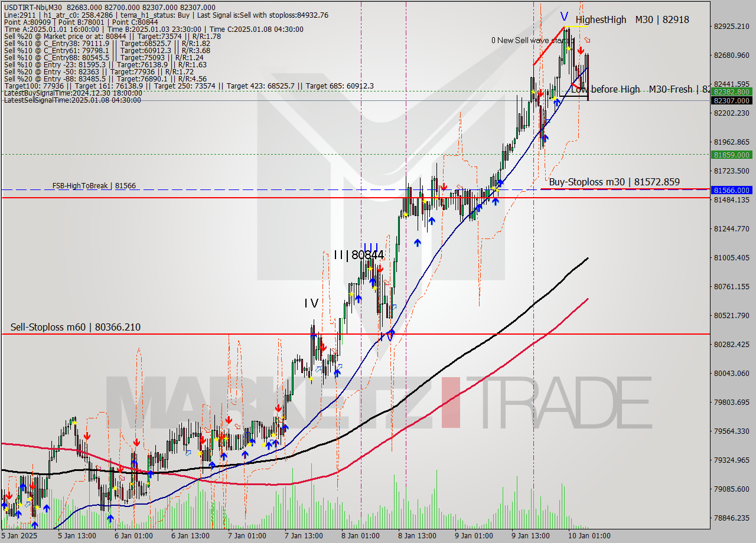
Task: Click the 'I V' wave label
Action: (311, 303)
